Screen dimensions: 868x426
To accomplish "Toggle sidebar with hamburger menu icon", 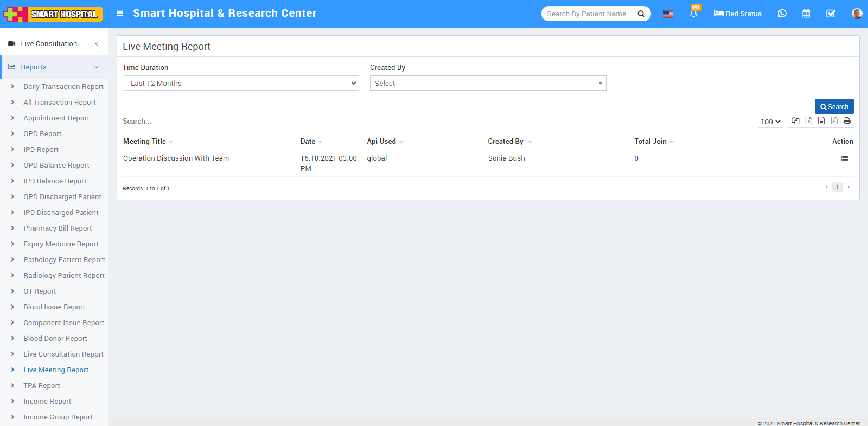I will point(120,14).
